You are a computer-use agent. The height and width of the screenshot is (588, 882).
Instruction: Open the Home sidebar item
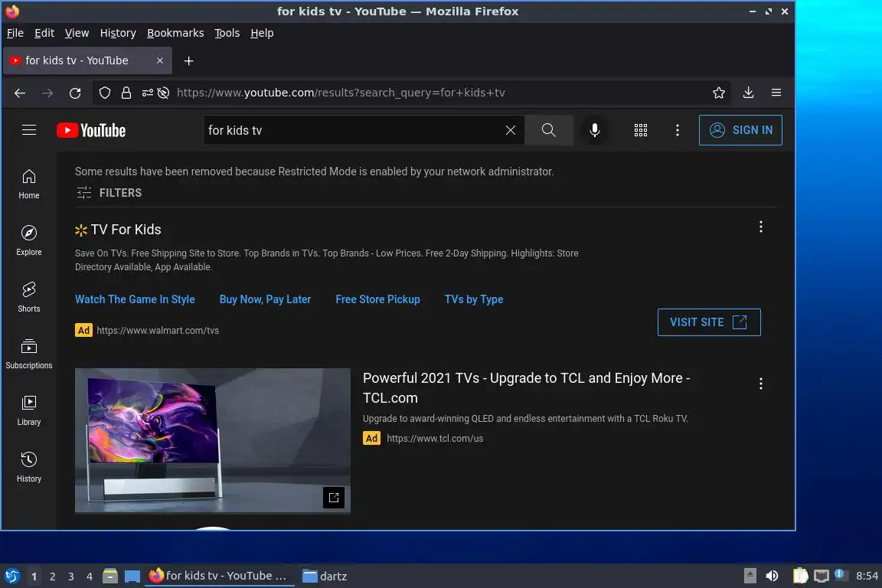click(x=28, y=184)
